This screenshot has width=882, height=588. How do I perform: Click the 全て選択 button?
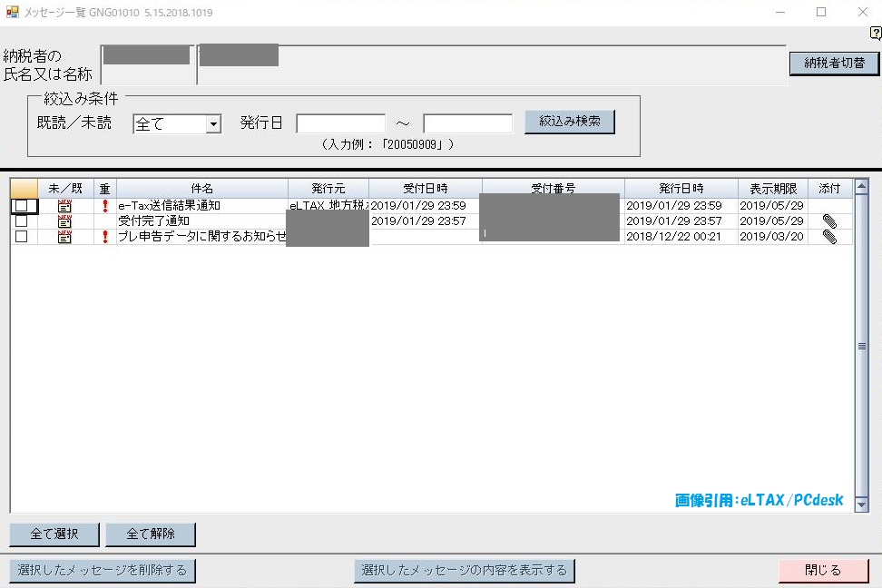coord(54,534)
